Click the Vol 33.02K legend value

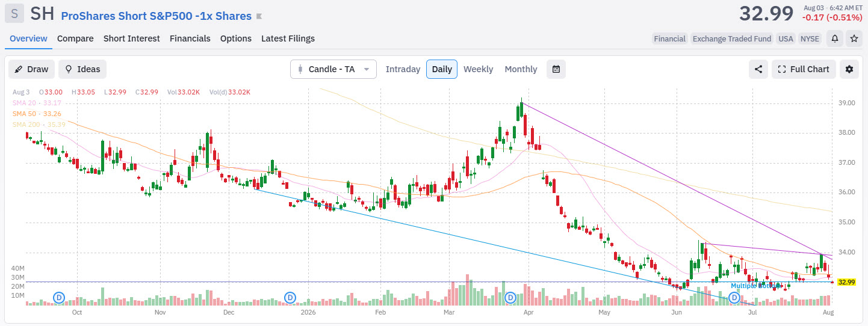tap(184, 92)
